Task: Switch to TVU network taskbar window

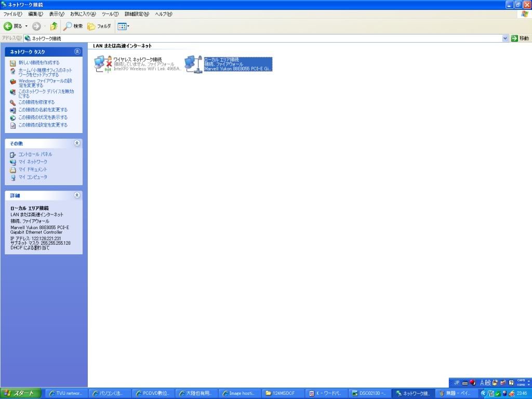Action: [x=66, y=393]
